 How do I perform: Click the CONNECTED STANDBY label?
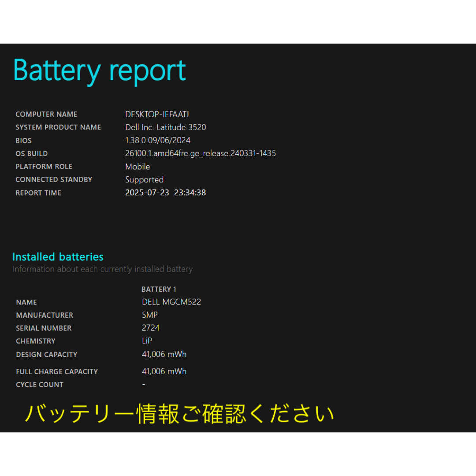(54, 180)
